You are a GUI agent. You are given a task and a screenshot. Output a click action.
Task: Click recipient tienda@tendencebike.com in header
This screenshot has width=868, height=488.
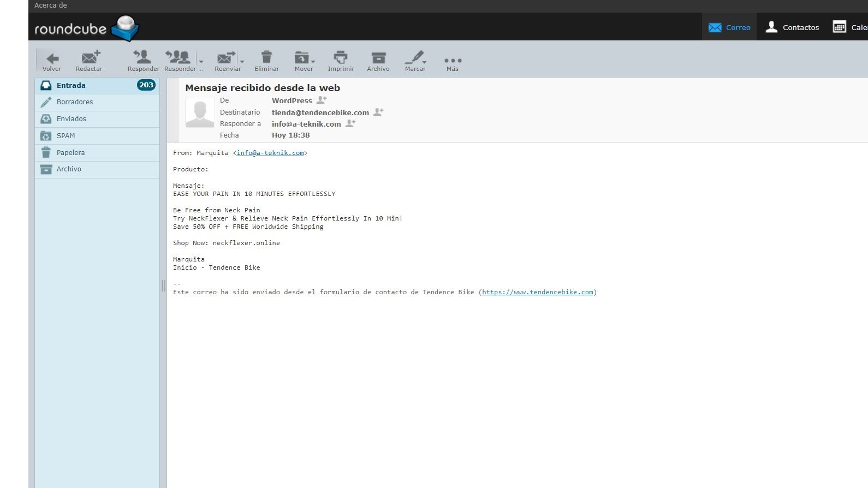point(320,112)
